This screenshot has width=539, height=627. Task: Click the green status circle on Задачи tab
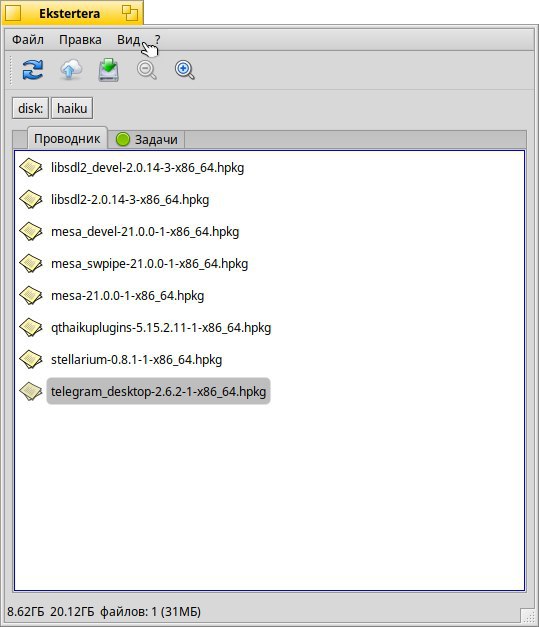point(123,139)
